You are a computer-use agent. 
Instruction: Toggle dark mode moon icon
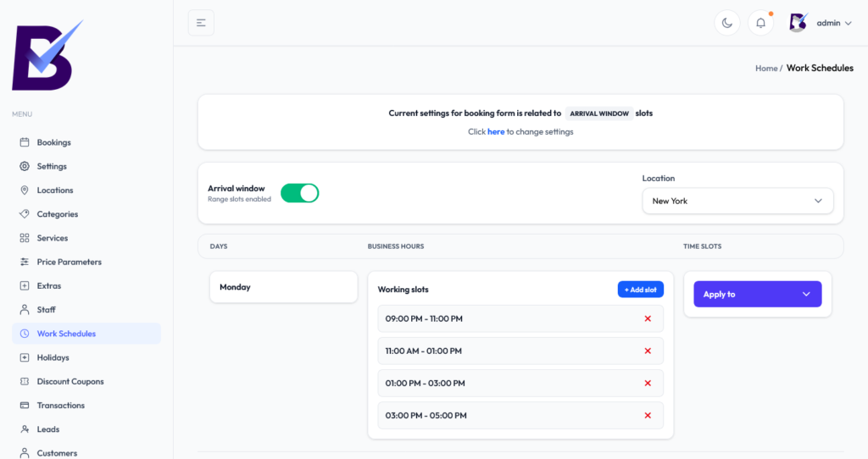click(x=727, y=23)
